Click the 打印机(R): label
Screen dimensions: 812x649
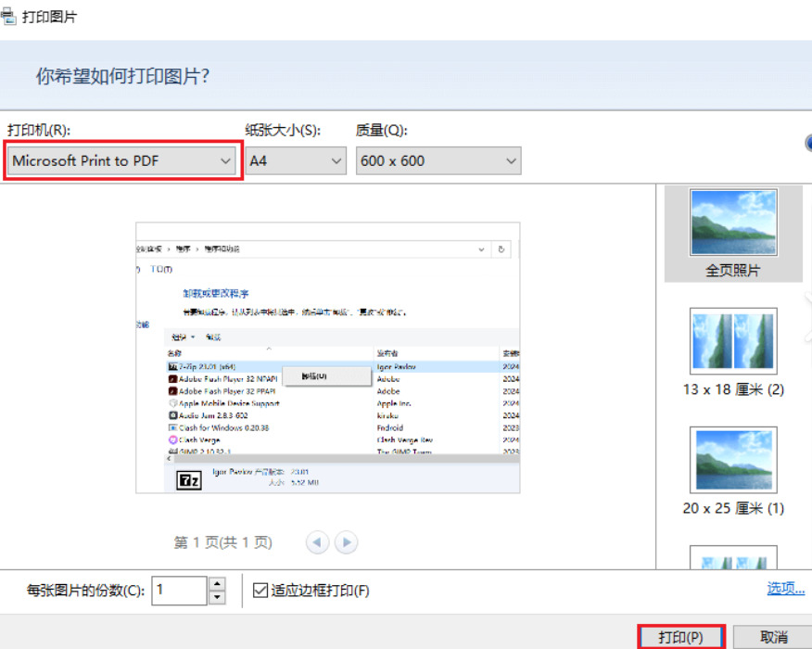pos(39,130)
